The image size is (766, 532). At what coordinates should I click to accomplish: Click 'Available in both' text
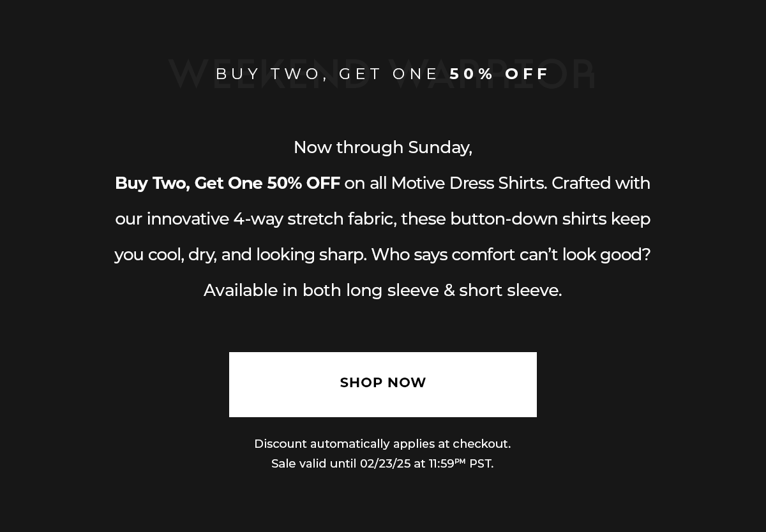pyautogui.click(x=272, y=290)
